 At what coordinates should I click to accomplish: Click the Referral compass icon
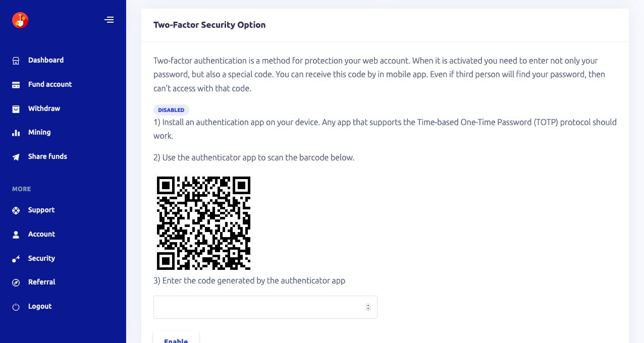16,282
